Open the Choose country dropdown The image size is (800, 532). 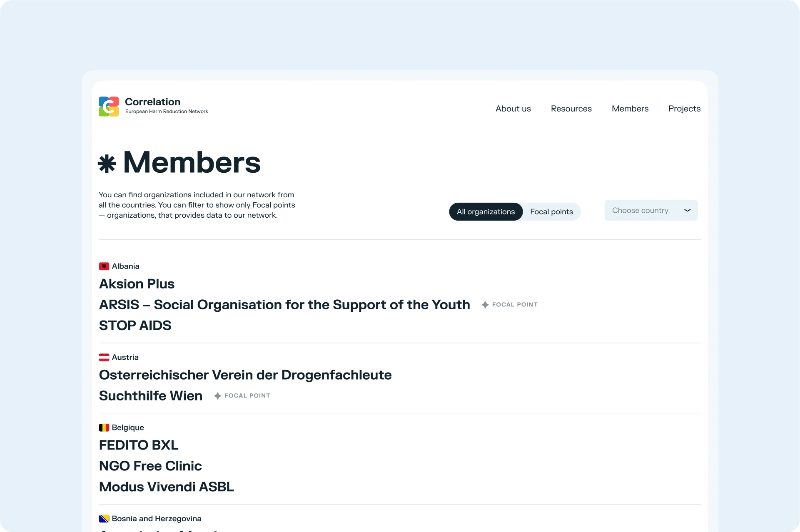pos(640,211)
